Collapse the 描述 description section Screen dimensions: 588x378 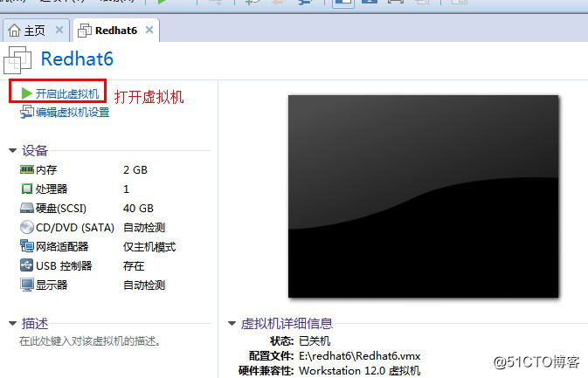coord(13,323)
